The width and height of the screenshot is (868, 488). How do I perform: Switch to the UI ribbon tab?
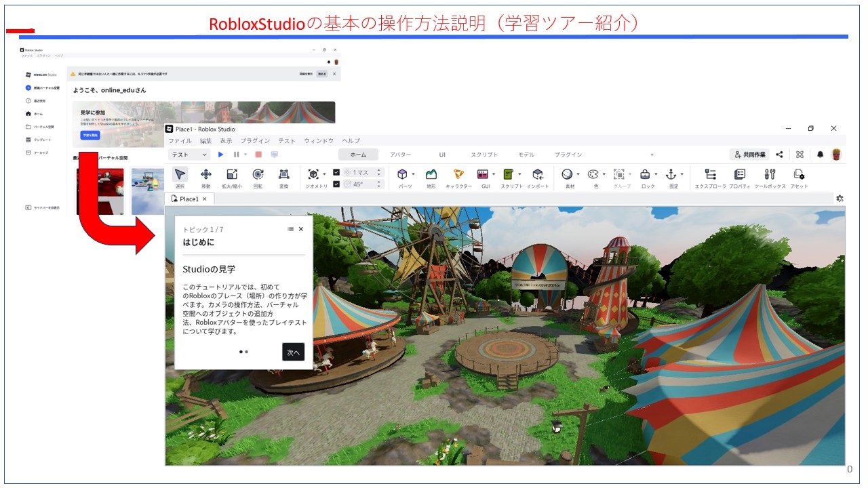pos(442,155)
